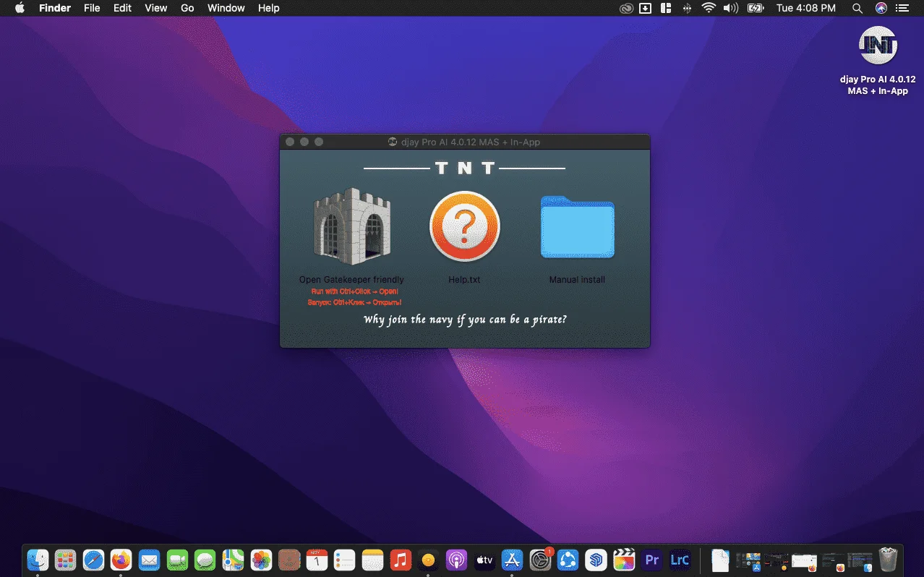The height and width of the screenshot is (577, 924).
Task: Launch Safari from the Dock
Action: pyautogui.click(x=93, y=560)
